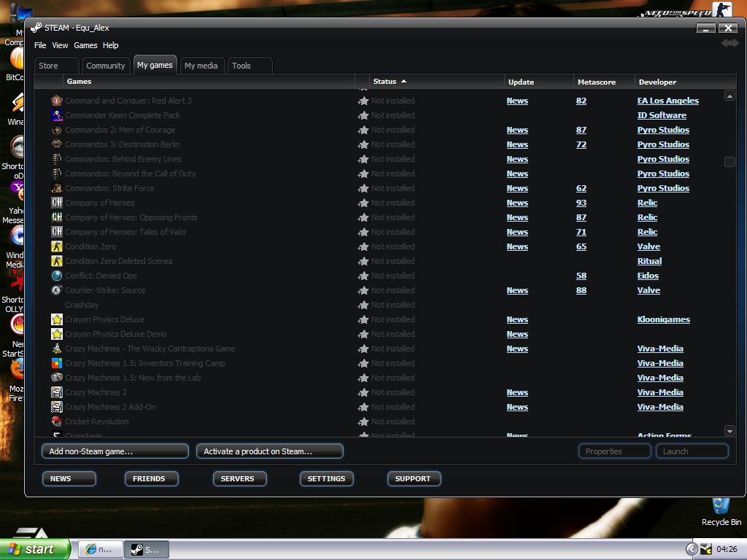Switch to the Tools tab
This screenshot has height=560, width=747.
[x=249, y=65]
